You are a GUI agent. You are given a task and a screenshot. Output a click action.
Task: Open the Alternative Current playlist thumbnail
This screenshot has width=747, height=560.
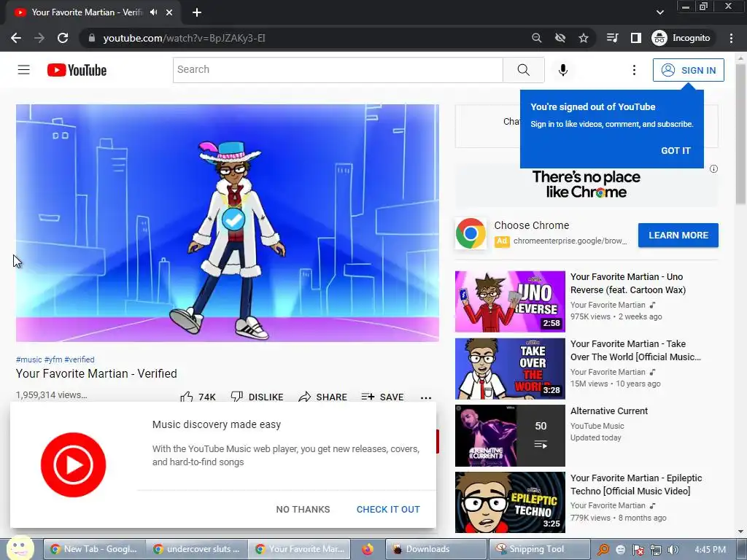(510, 436)
